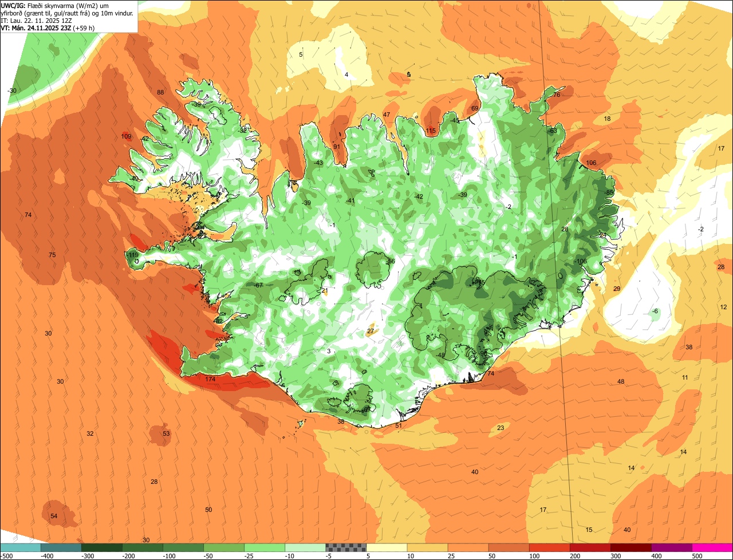Click the -85 value near east coast
Screen dimensions: 733x560
point(609,192)
